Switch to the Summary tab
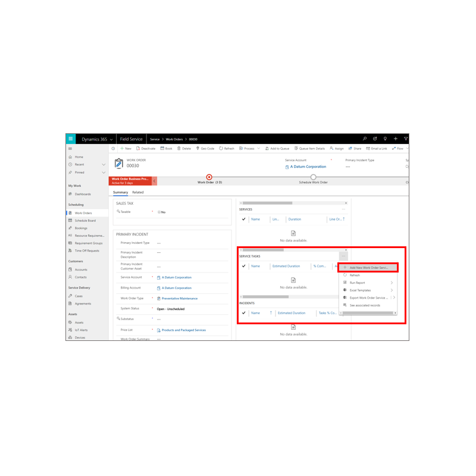Image resolution: width=476 pixels, height=476 pixels. (121, 192)
